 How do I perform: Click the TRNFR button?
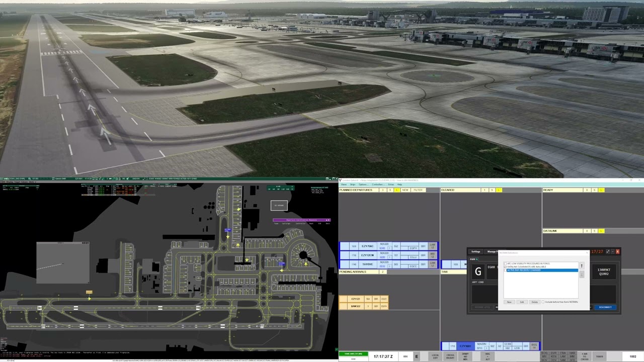[x=599, y=356]
